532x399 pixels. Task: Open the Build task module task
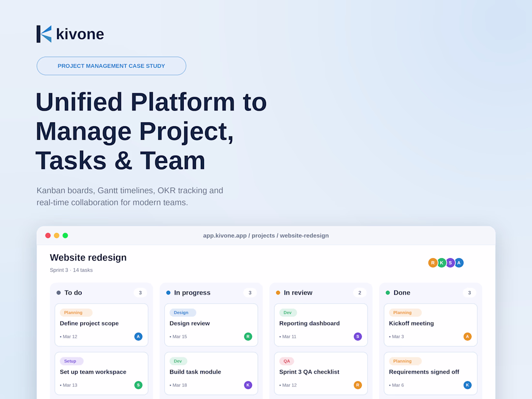pos(211,373)
